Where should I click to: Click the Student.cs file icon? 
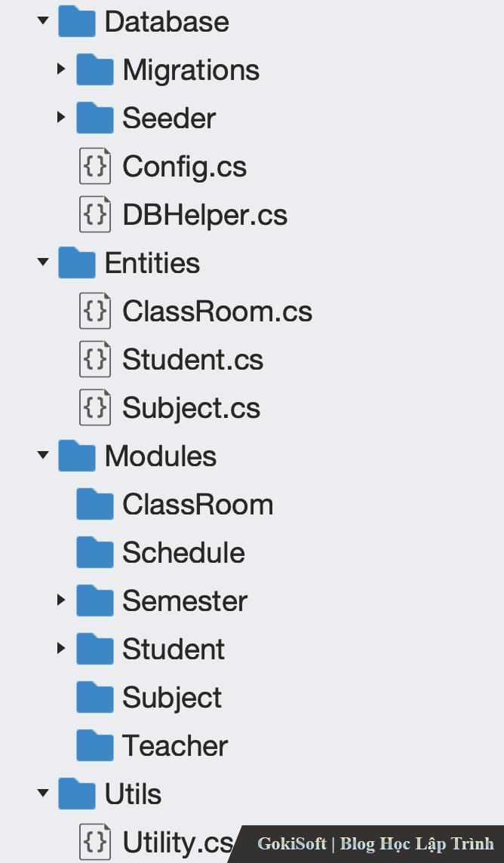tap(95, 360)
